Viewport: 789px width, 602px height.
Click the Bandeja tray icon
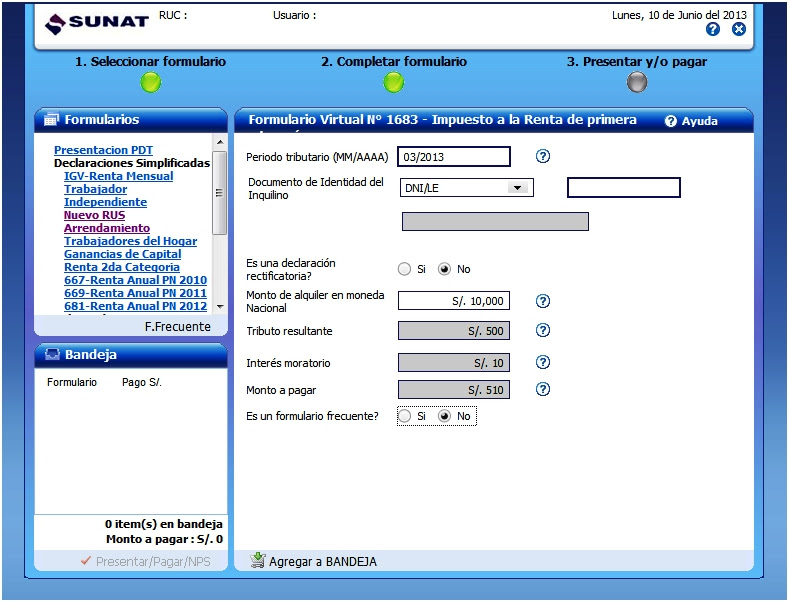point(52,354)
